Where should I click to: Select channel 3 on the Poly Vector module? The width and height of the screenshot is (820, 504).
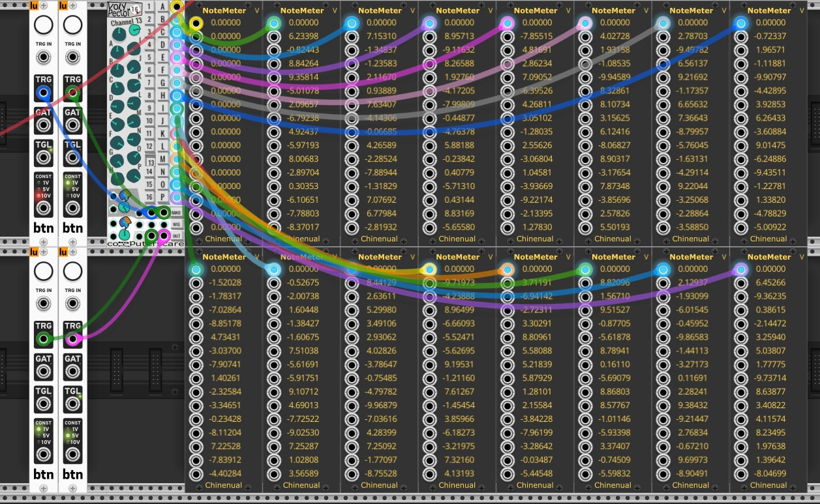tap(149, 31)
